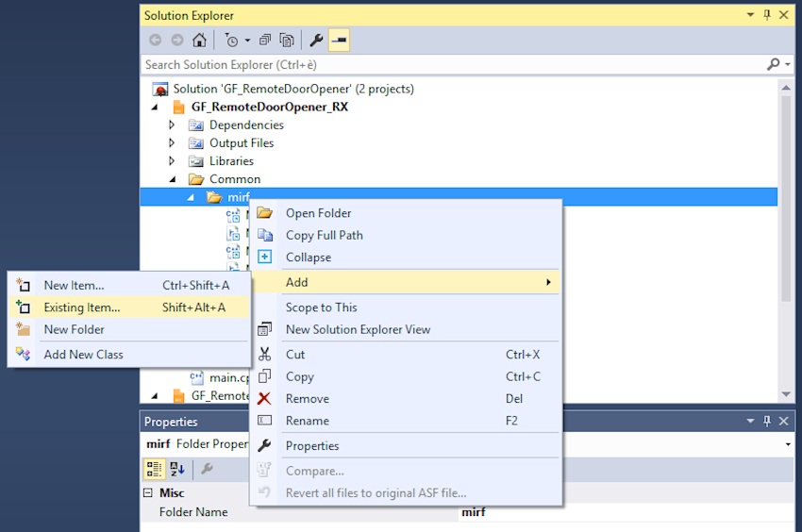Pin the Solution Explorer panel
Image resolution: width=802 pixels, height=532 pixels.
(767, 15)
